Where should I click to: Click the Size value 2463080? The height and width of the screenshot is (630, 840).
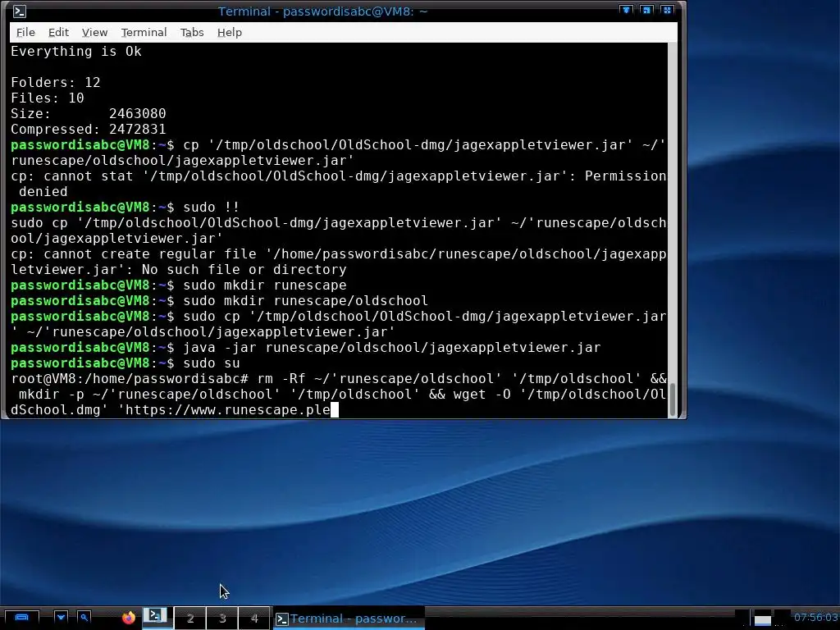(137, 113)
